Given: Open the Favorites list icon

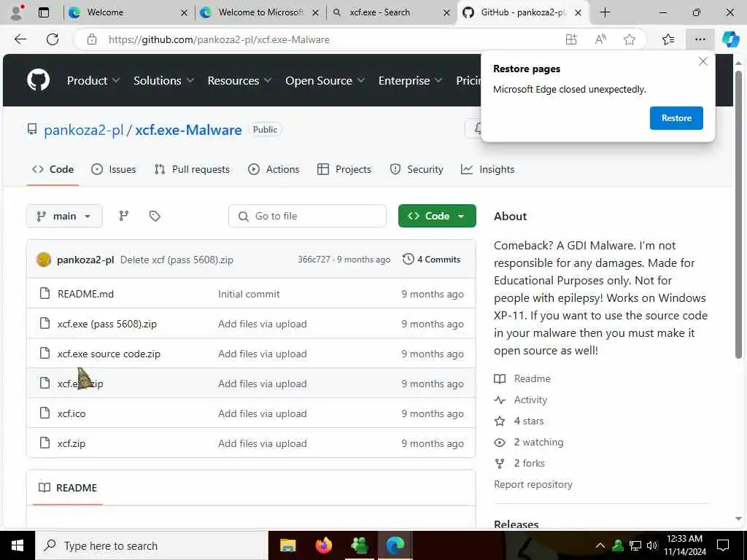Looking at the screenshot, I should pyautogui.click(x=668, y=39).
